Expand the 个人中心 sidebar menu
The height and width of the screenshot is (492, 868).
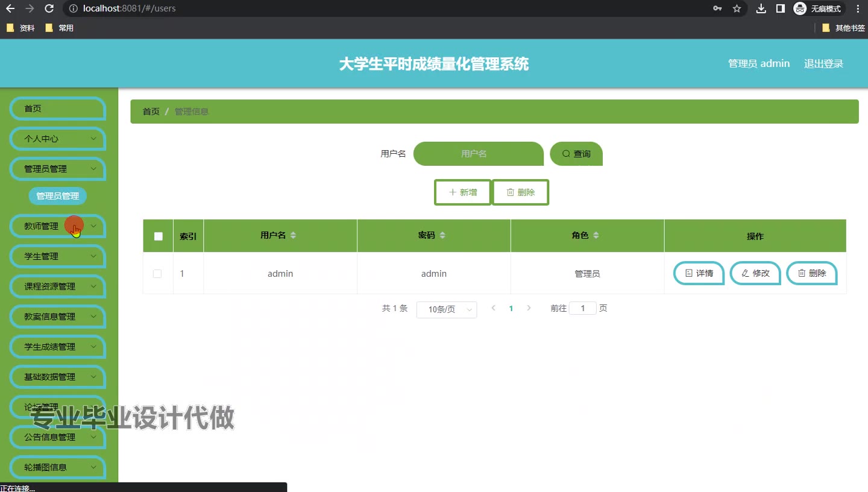click(x=58, y=139)
